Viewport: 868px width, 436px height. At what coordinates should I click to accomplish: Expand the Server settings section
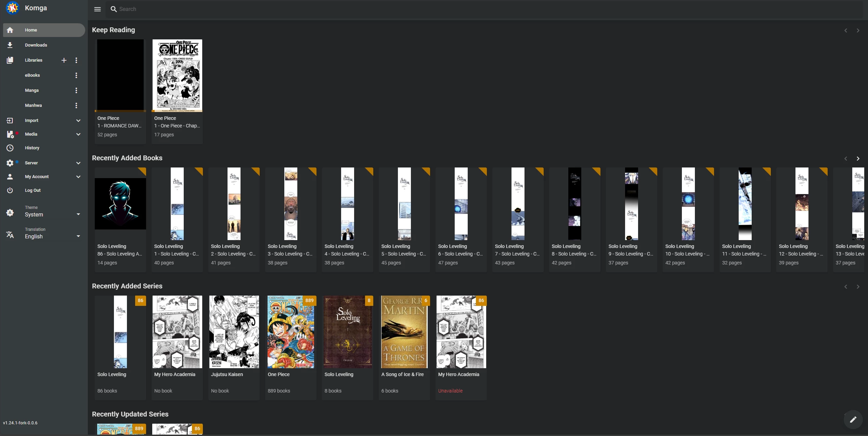point(78,163)
